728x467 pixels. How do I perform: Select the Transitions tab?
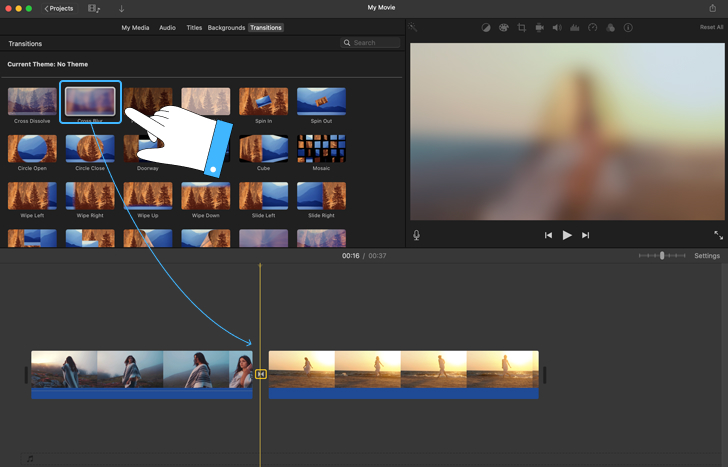pyautogui.click(x=266, y=28)
